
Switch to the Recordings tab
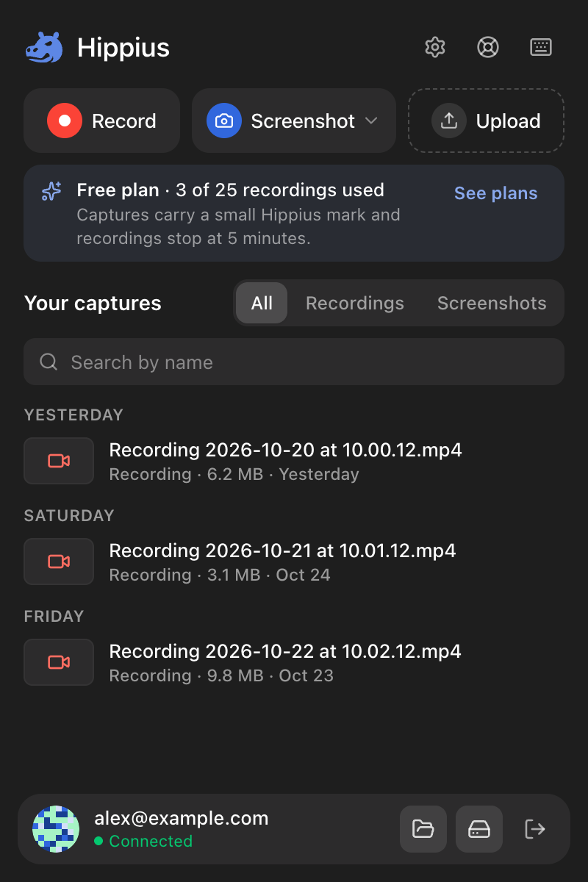coord(355,303)
